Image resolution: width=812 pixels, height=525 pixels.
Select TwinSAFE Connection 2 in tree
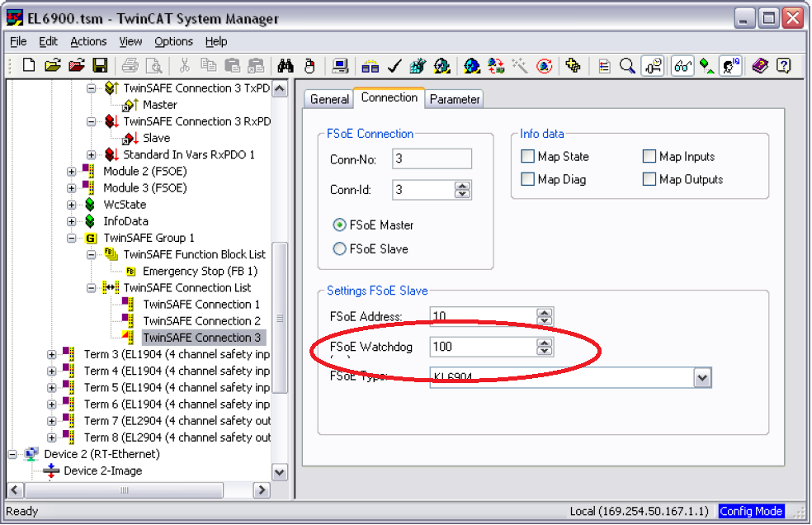201,321
